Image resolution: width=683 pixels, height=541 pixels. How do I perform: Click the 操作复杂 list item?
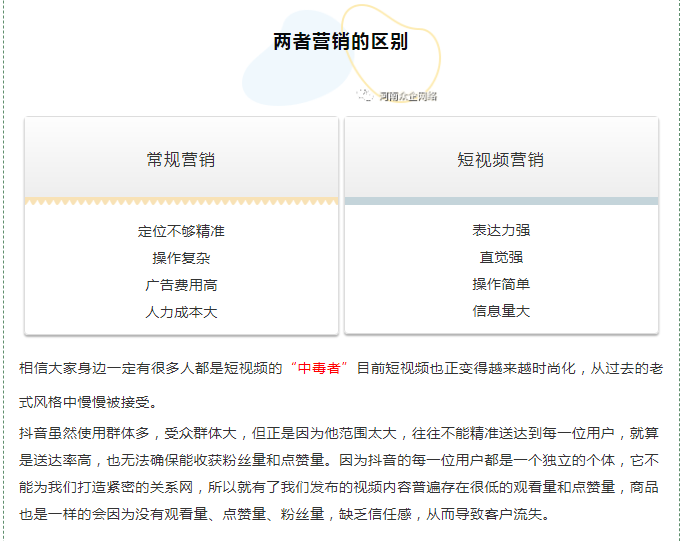pos(181,258)
